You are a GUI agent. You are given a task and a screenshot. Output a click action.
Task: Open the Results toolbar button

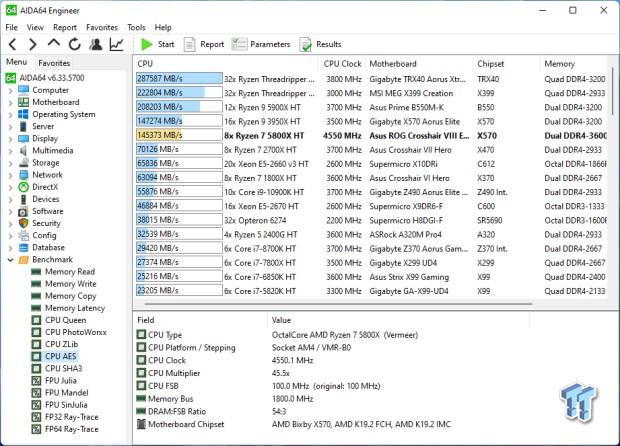pyautogui.click(x=321, y=44)
